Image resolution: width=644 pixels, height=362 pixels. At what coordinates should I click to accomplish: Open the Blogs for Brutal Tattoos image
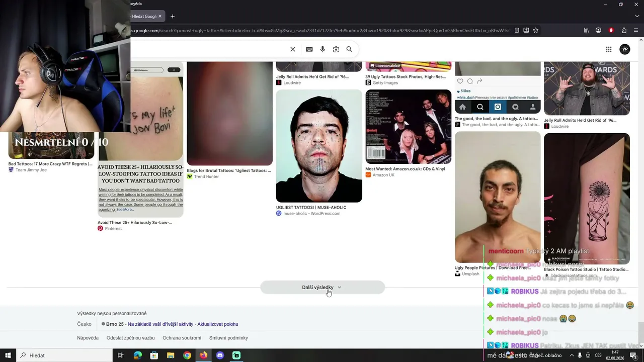(x=229, y=114)
